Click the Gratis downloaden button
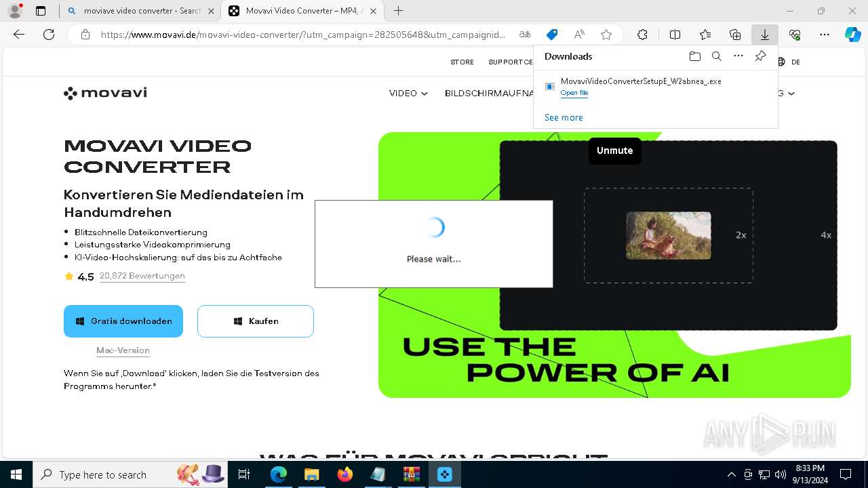This screenshot has height=488, width=868. click(x=123, y=321)
